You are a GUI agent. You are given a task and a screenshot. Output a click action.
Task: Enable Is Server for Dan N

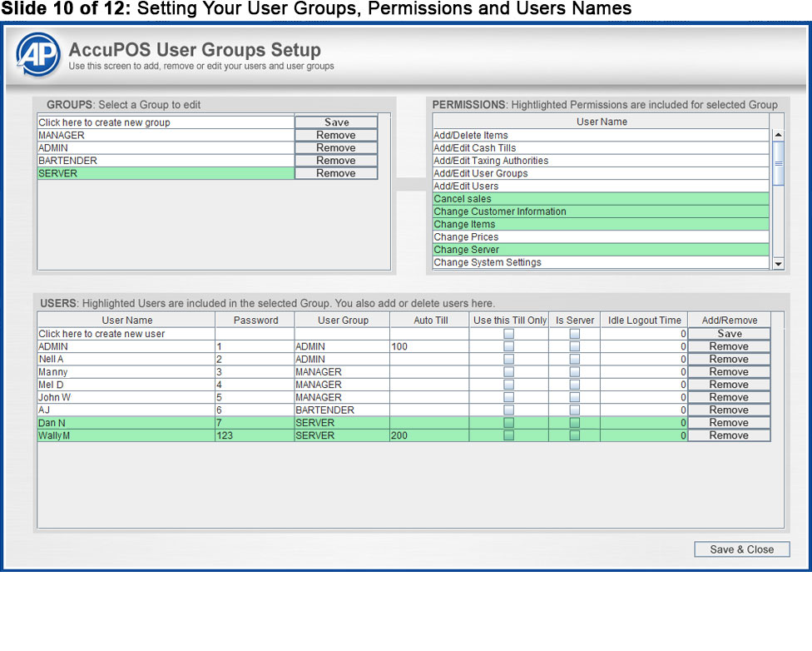(574, 422)
